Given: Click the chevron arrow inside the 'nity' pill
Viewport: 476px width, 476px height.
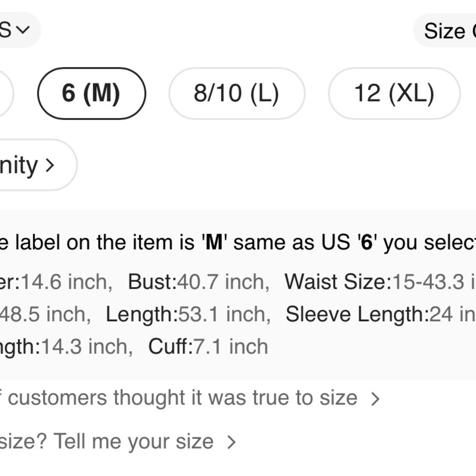Looking at the screenshot, I should click(x=50, y=166).
